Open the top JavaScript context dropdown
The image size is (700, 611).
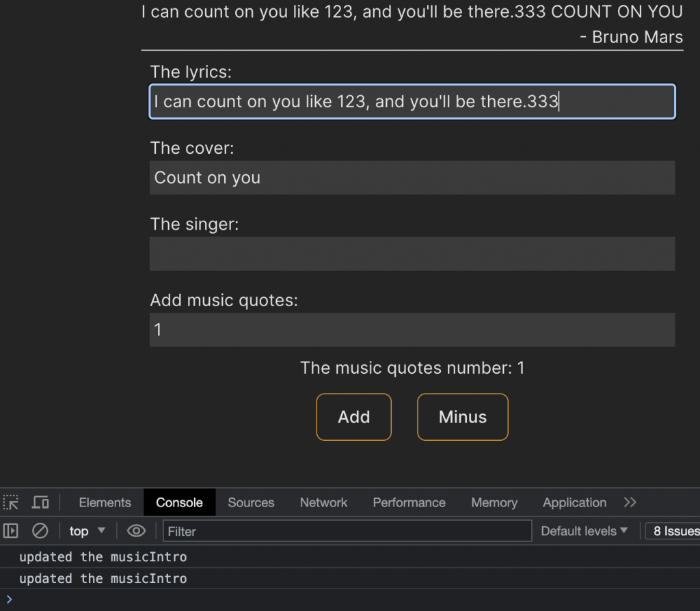pyautogui.click(x=87, y=531)
